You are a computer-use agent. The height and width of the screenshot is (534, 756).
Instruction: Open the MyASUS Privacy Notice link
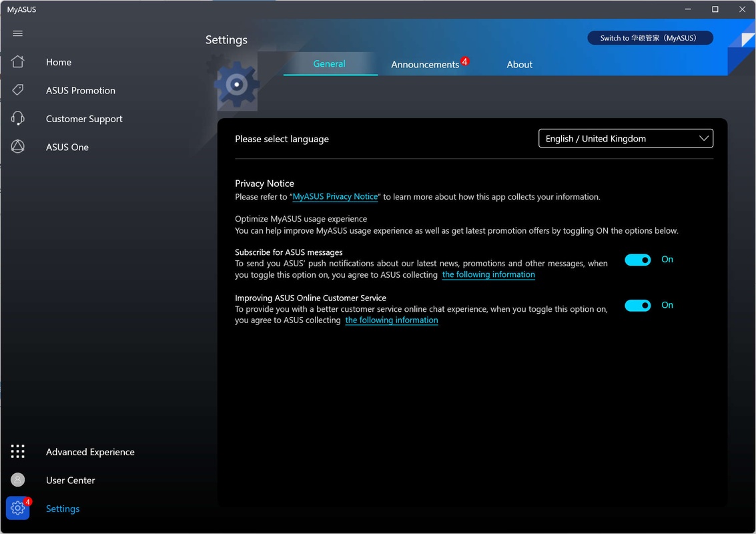click(335, 197)
